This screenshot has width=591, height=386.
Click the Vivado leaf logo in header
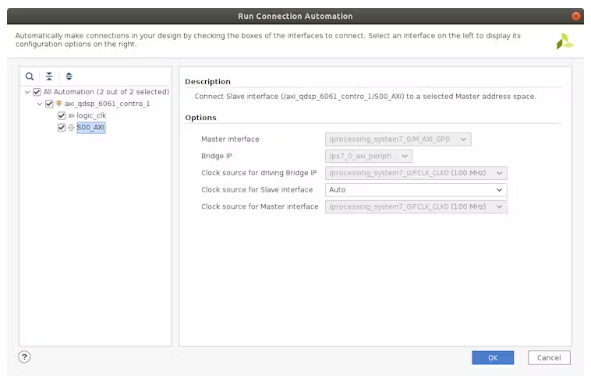[x=564, y=41]
